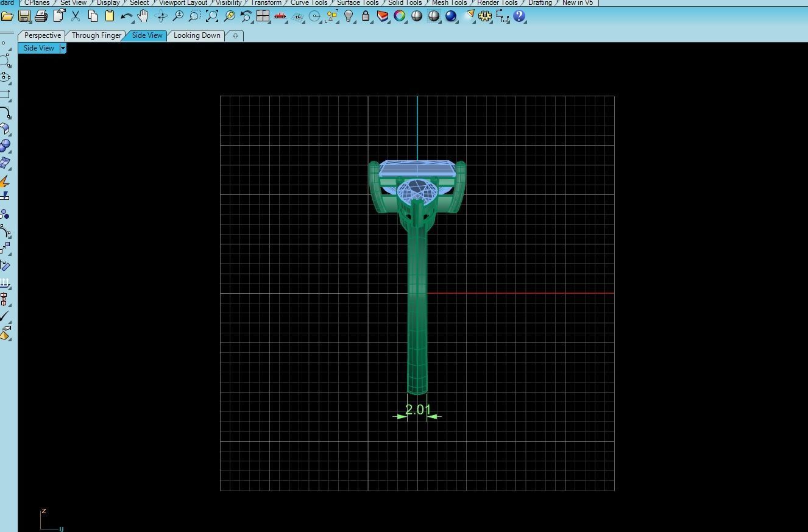Image resolution: width=808 pixels, height=532 pixels.
Task: Select the Arc tool in left sidebar
Action: [5, 112]
